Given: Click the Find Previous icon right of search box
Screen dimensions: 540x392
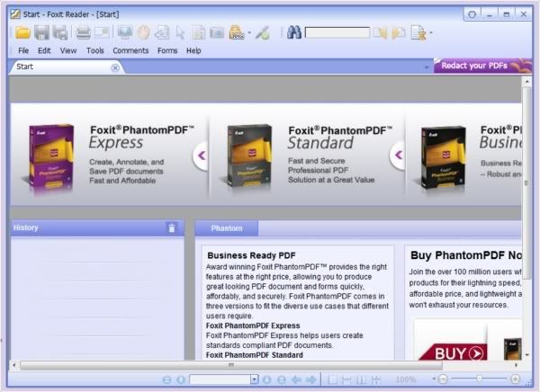Looking at the screenshot, I should tap(381, 33).
